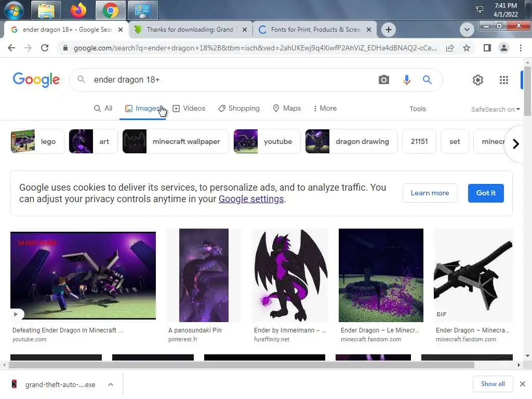
Task: Start voice search with microphone icon
Action: (x=406, y=79)
